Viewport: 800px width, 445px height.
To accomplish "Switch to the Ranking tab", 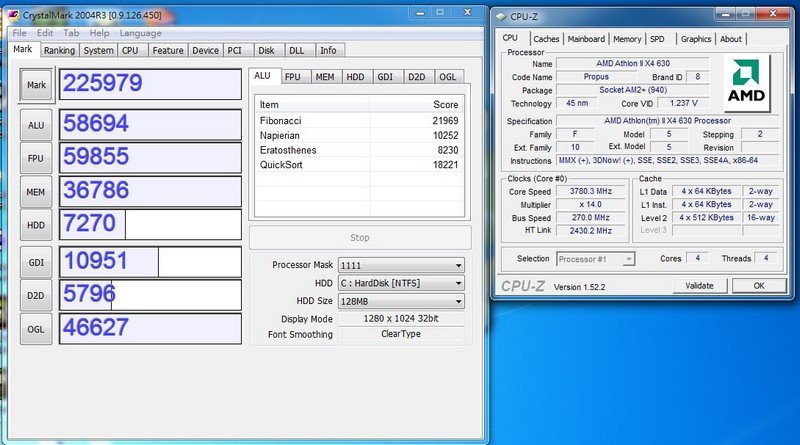I will click(x=59, y=51).
